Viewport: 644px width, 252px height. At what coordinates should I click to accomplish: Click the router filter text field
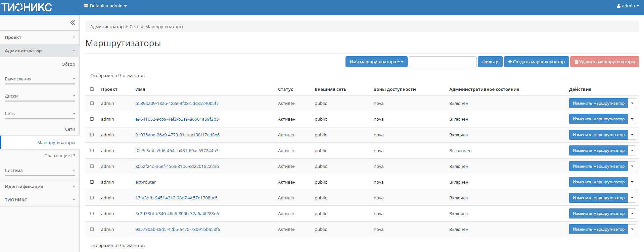443,62
